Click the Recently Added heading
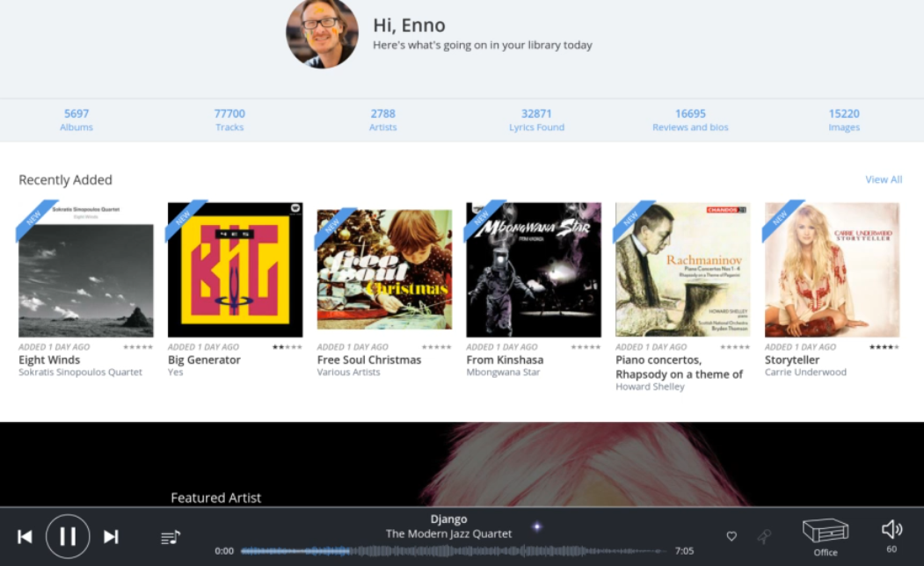 [65, 179]
